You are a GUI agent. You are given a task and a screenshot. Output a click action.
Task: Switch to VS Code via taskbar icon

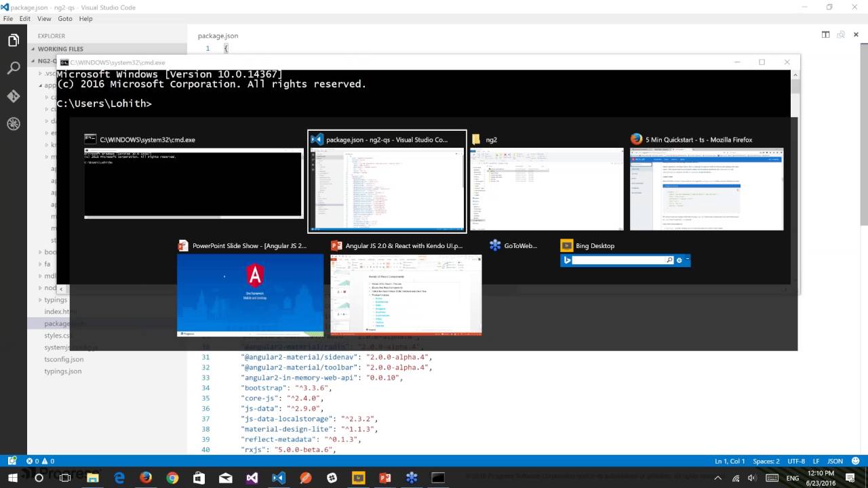tap(279, 478)
